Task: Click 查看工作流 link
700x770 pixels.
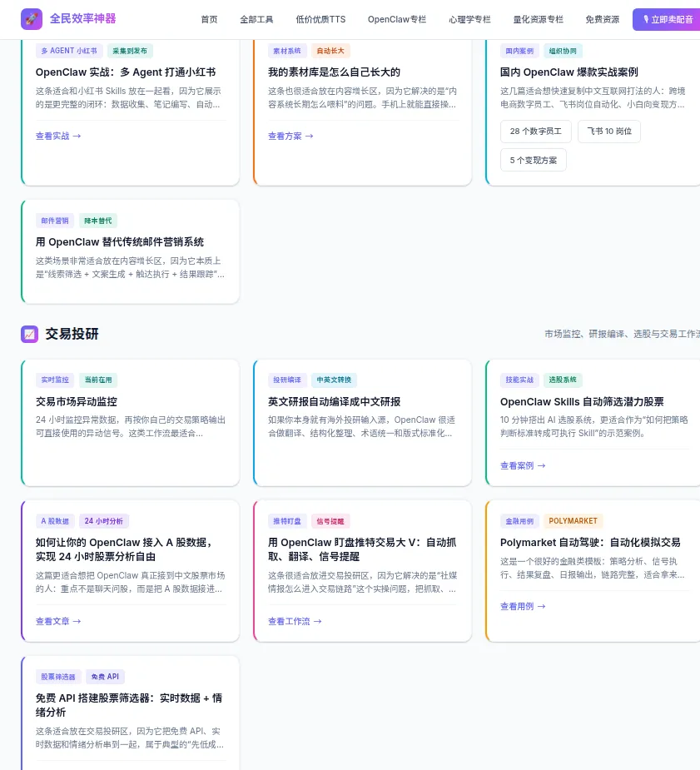Action: [x=295, y=621]
